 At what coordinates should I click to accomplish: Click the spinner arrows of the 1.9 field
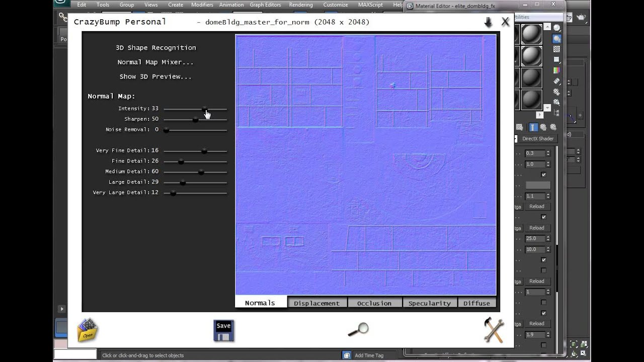click(548, 334)
